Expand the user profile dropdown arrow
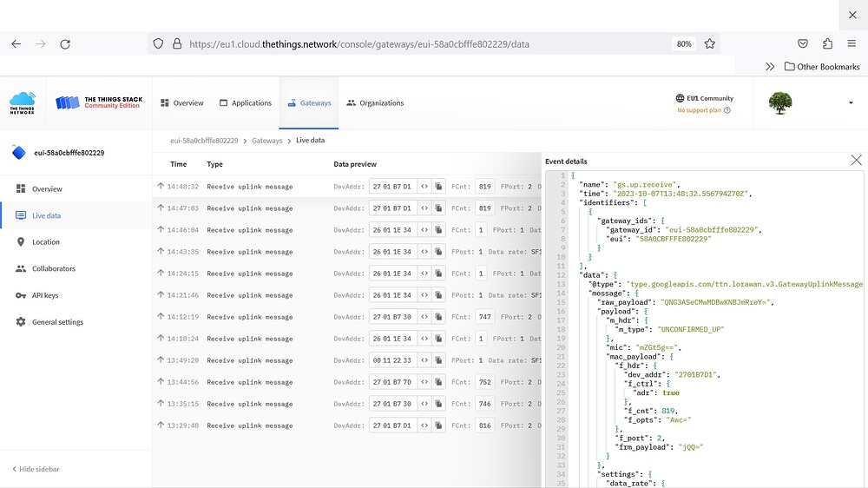The width and height of the screenshot is (868, 488). (851, 103)
